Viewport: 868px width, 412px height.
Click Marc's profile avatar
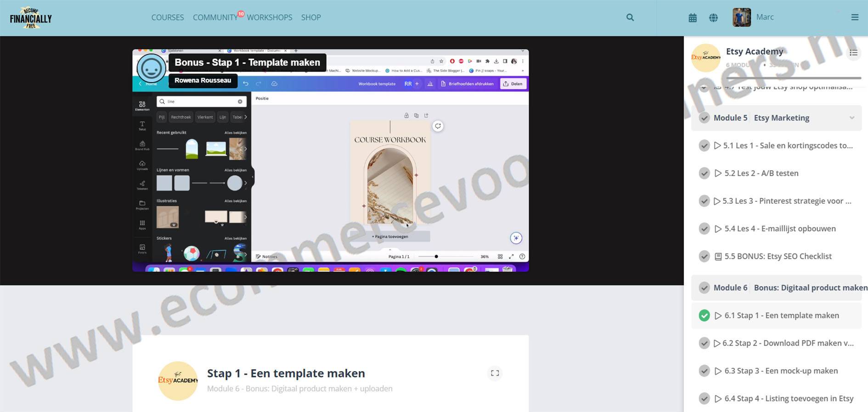click(x=741, y=17)
